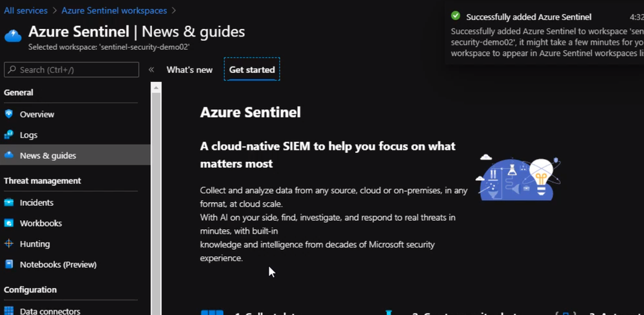Expand breadcrumb chevron after Azure Sentinel workspaces
Image resolution: width=644 pixels, height=315 pixels.
(x=175, y=11)
